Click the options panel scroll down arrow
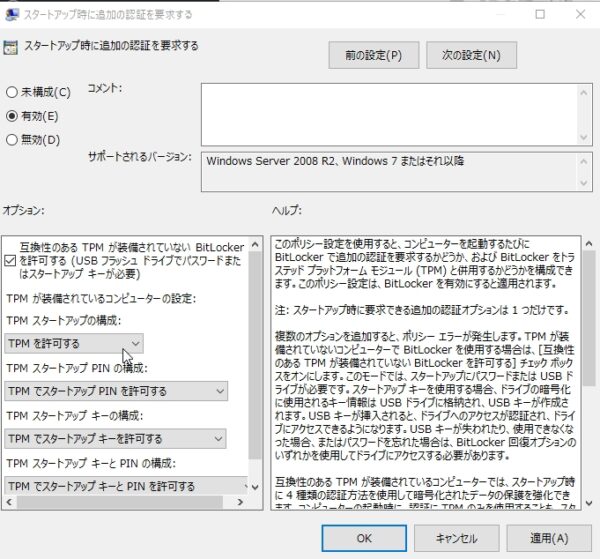Screen dimensions: 600x559 (255, 487)
